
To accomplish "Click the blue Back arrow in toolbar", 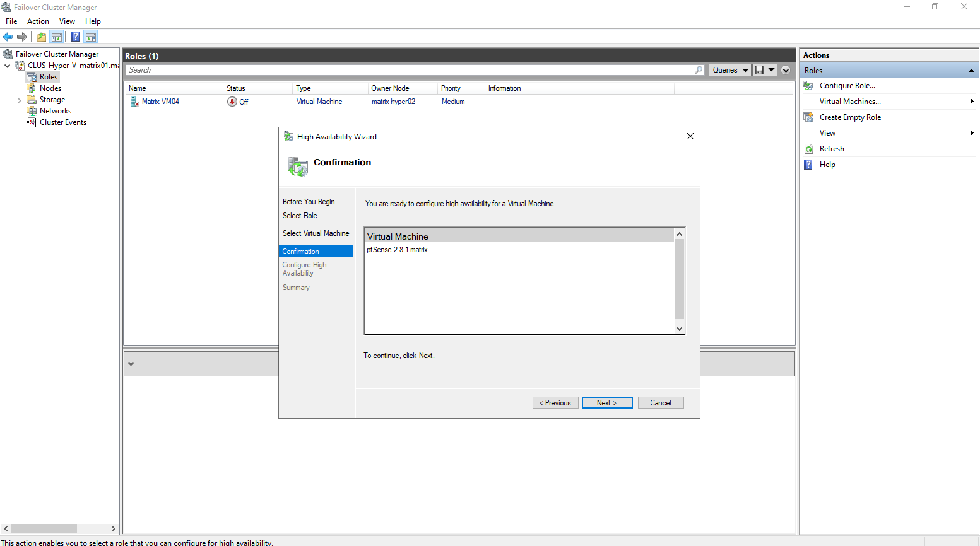I will (8, 37).
